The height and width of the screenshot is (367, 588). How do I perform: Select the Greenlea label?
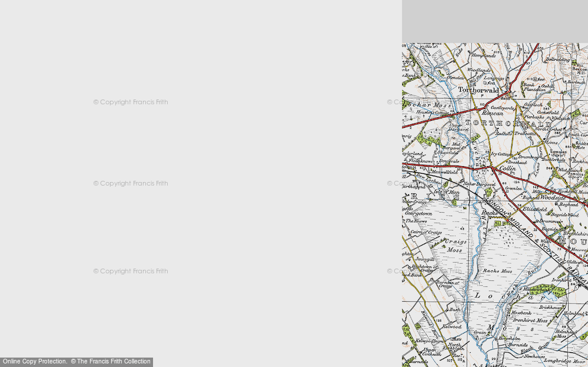[x=513, y=189]
